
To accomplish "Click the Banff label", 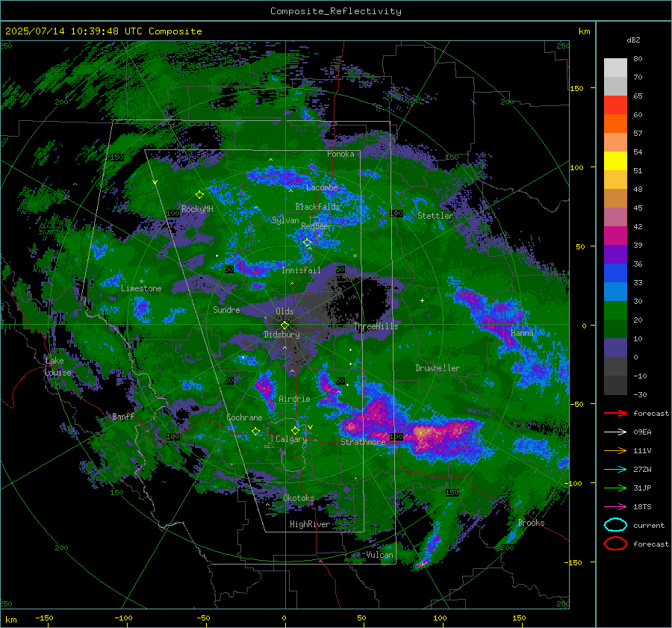I will 123,417.
